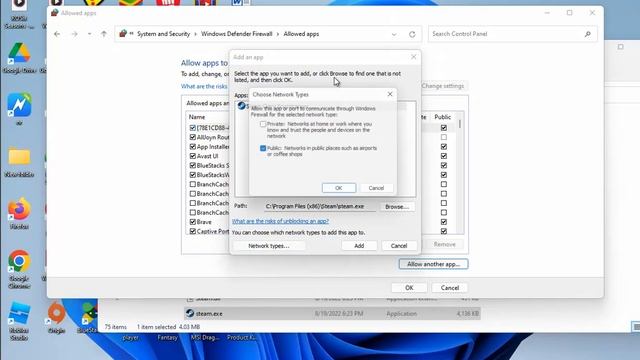Expand the address bar history dropdown
Image resolution: width=640 pixels, height=360 pixels.
394,34
